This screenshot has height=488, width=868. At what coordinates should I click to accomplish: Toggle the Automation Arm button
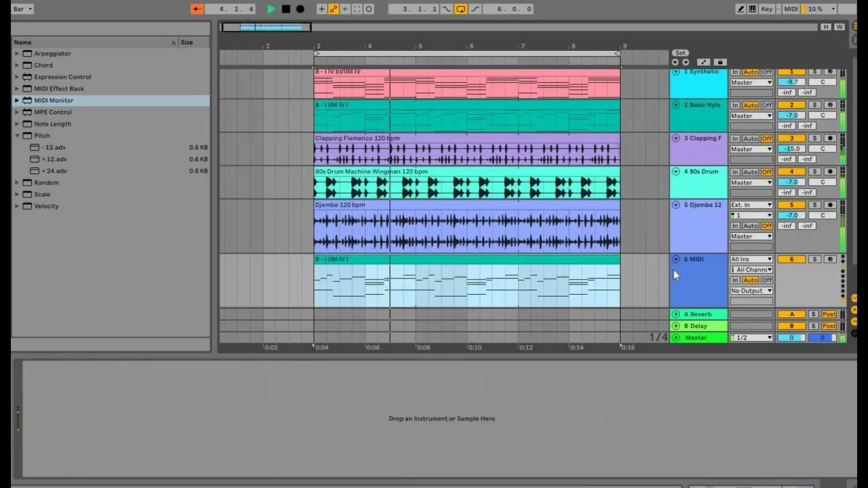point(334,9)
